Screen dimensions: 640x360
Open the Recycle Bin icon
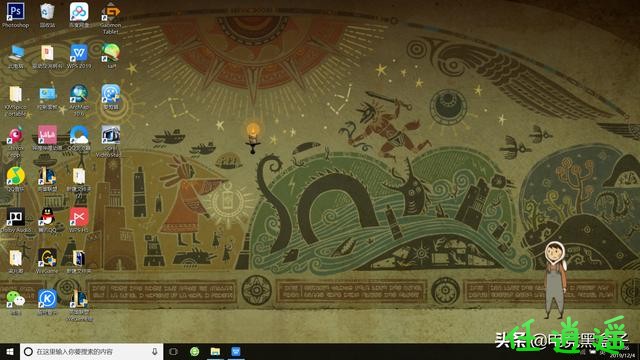(x=47, y=15)
